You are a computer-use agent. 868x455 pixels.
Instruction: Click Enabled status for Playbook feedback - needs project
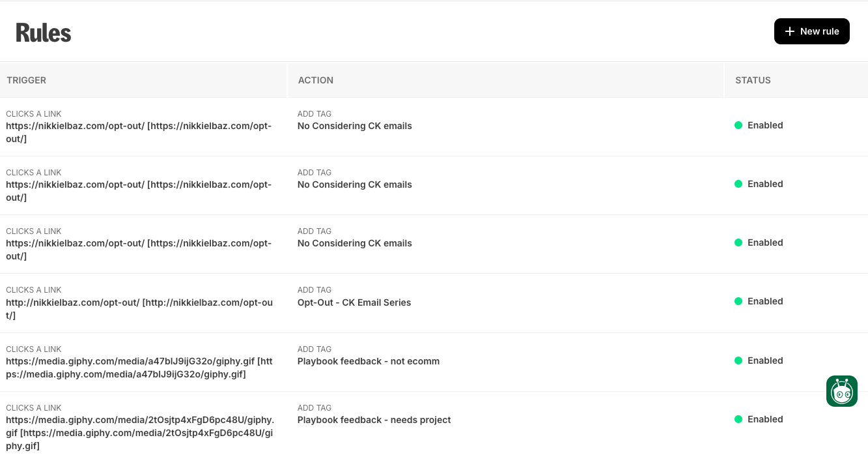pyautogui.click(x=759, y=419)
